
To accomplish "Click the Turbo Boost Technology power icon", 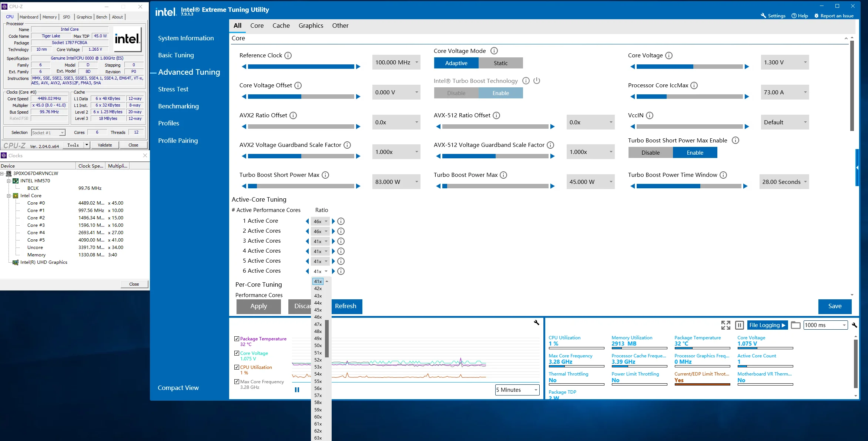I will [x=537, y=81].
